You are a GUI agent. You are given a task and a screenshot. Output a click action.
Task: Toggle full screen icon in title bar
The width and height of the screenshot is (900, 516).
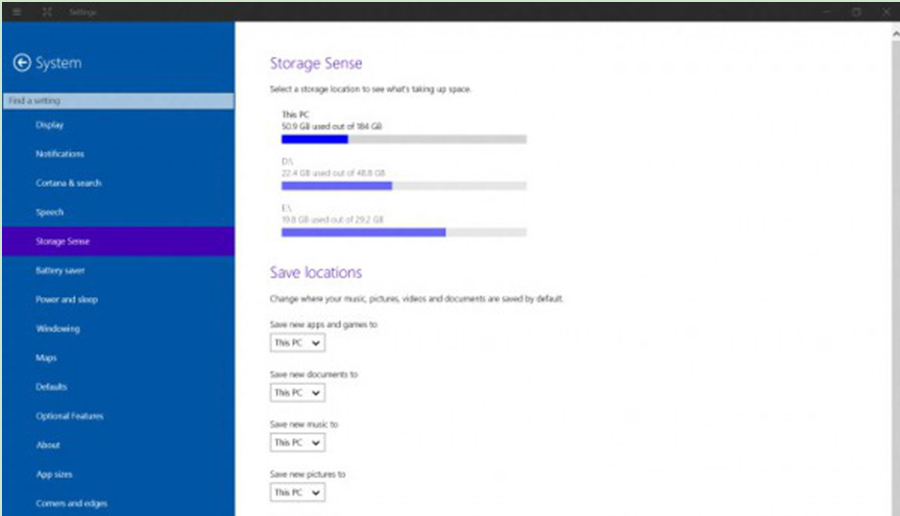point(47,11)
